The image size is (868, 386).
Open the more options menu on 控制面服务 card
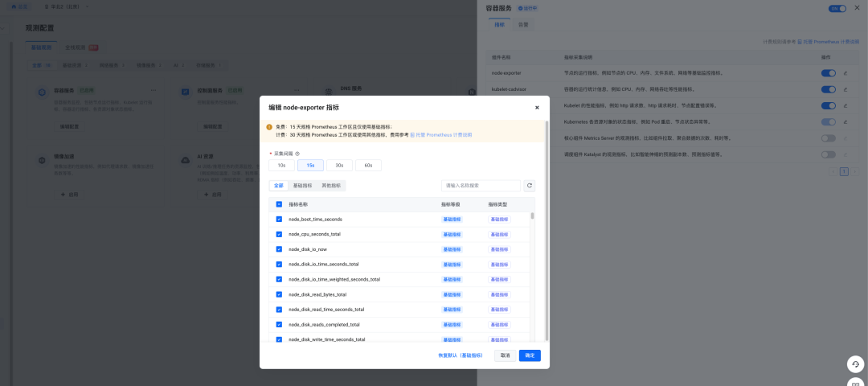click(x=297, y=90)
